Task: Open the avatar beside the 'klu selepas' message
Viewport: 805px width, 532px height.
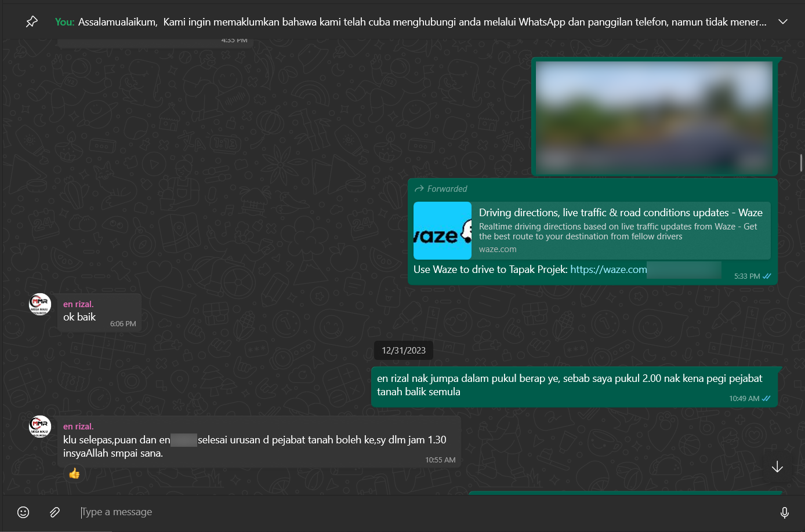Action: point(40,427)
